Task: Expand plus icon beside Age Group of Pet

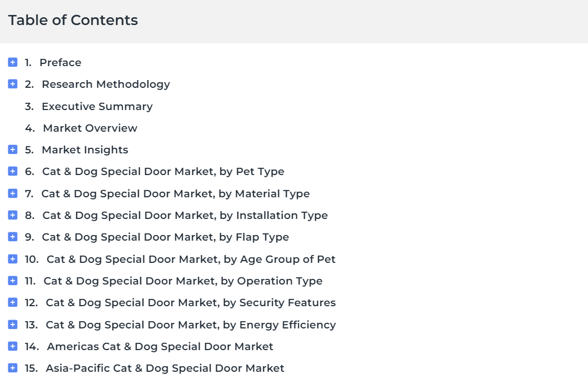Action: click(x=13, y=259)
